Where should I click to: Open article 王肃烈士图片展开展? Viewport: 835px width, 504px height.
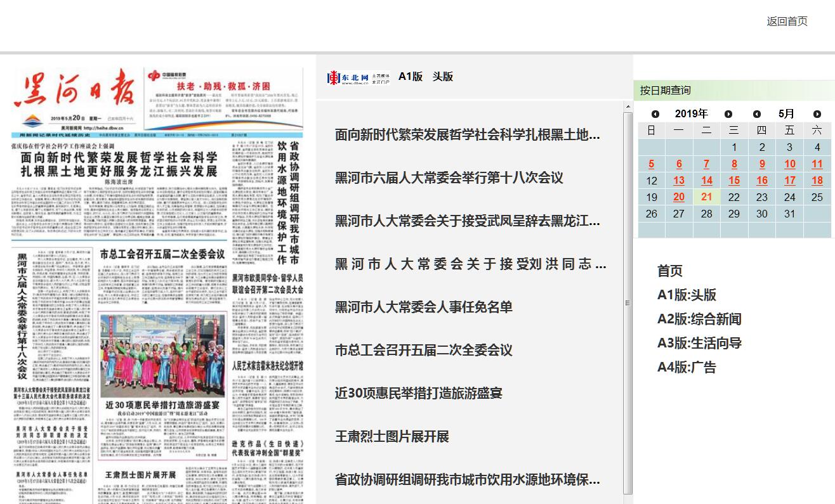pyautogui.click(x=391, y=436)
